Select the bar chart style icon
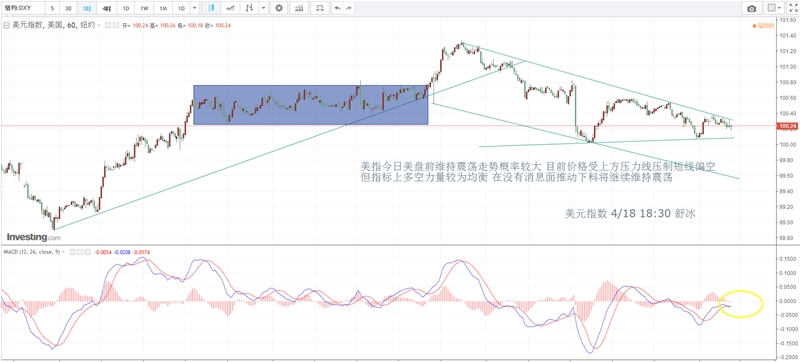 pyautogui.click(x=249, y=8)
